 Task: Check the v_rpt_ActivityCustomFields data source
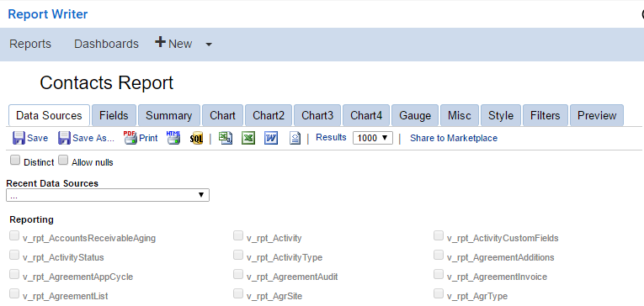click(x=439, y=235)
